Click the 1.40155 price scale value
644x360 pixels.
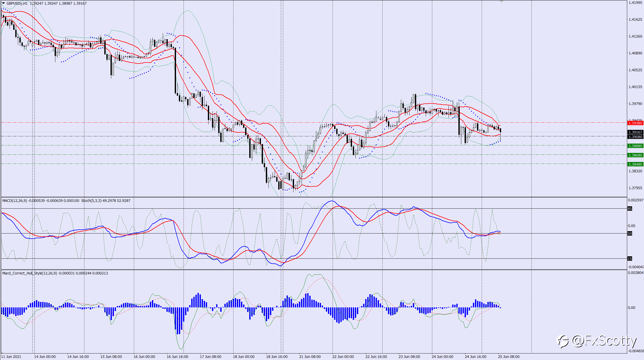635,87
